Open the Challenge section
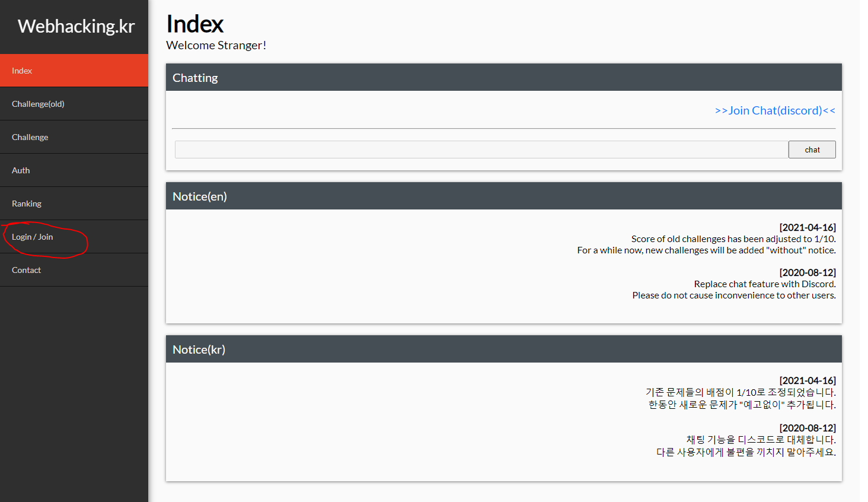Image resolution: width=868 pixels, height=502 pixels. tap(30, 136)
